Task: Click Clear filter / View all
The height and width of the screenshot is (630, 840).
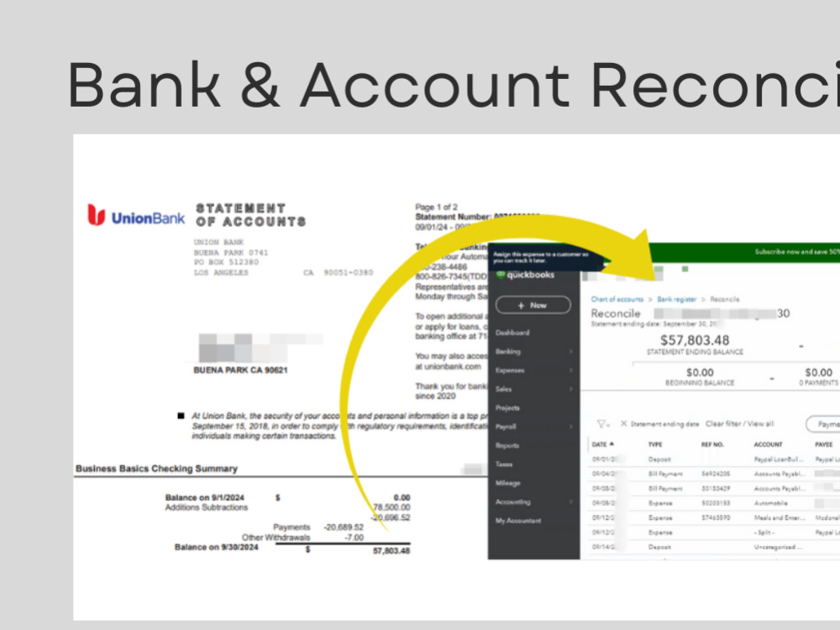Action: point(739,423)
